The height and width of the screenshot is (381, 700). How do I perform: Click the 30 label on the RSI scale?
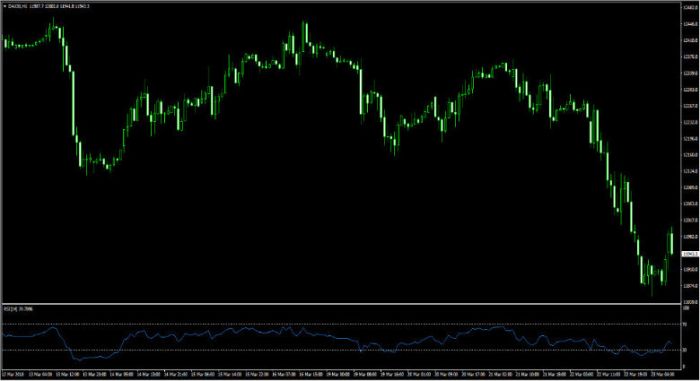tap(685, 350)
